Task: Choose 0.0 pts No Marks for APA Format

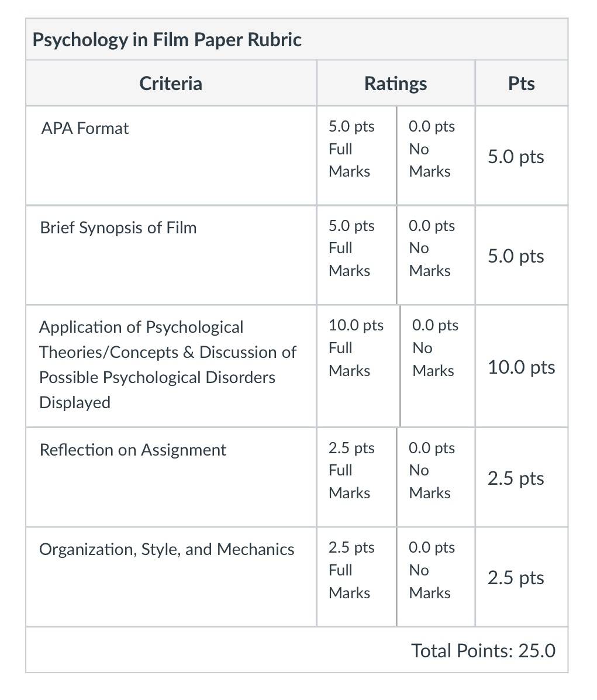Action: pyautogui.click(x=436, y=156)
